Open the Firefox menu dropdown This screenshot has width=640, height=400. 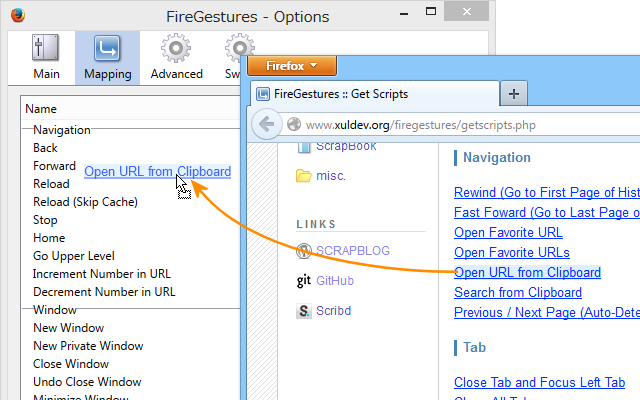(291, 66)
